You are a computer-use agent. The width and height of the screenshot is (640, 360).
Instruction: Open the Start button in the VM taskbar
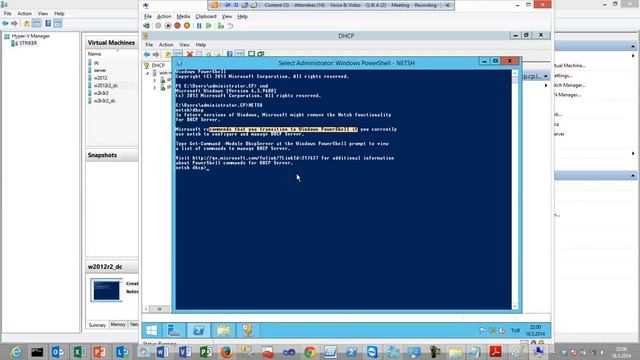(152, 330)
